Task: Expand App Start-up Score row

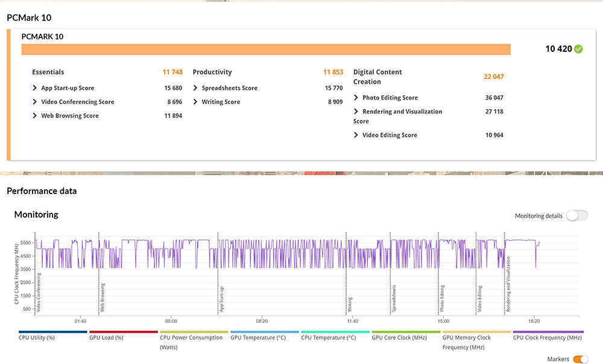Action: coord(35,88)
